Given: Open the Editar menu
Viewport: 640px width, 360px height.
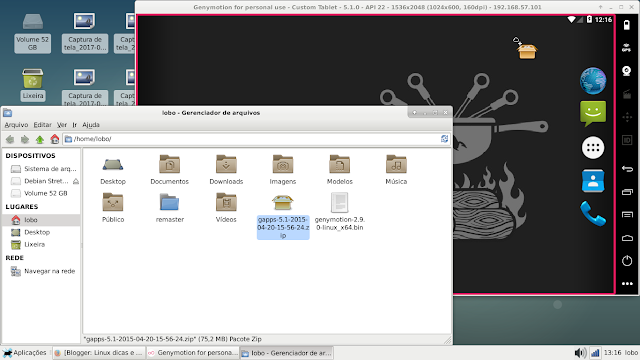Looking at the screenshot, I should pos(42,125).
